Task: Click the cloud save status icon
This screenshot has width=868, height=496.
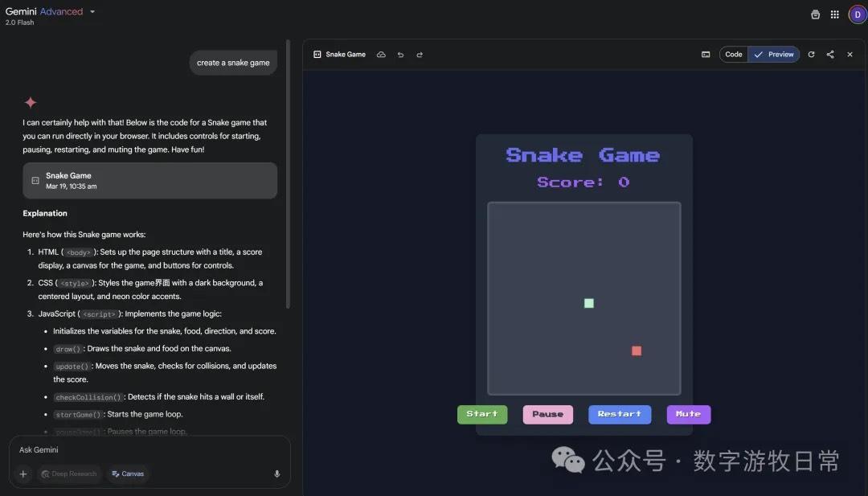Action: 381,55
